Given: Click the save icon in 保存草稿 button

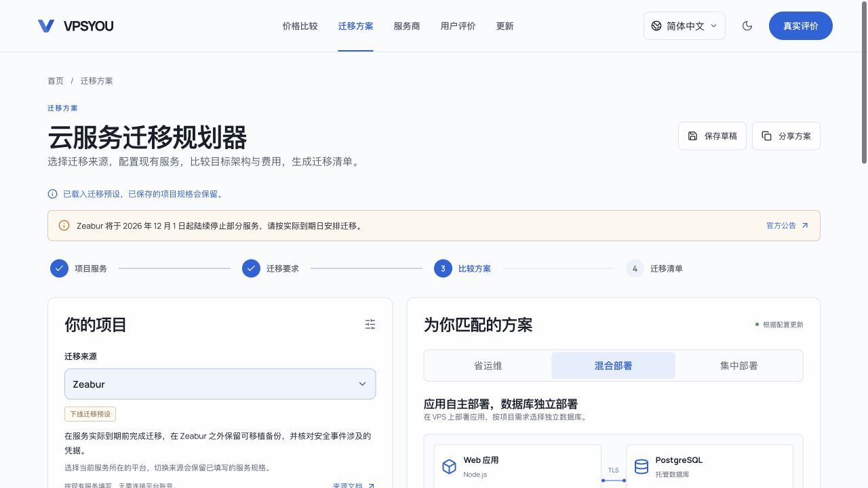Looking at the screenshot, I should 692,136.
